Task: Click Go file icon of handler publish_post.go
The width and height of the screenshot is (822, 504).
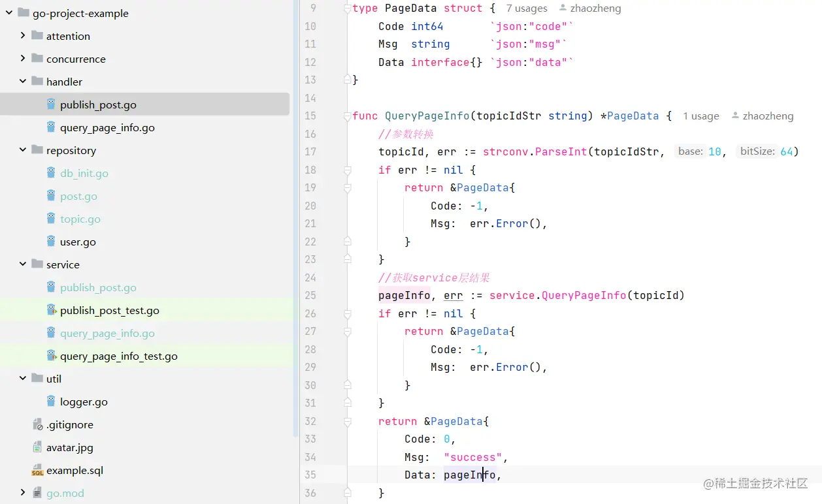Action: [x=51, y=104]
